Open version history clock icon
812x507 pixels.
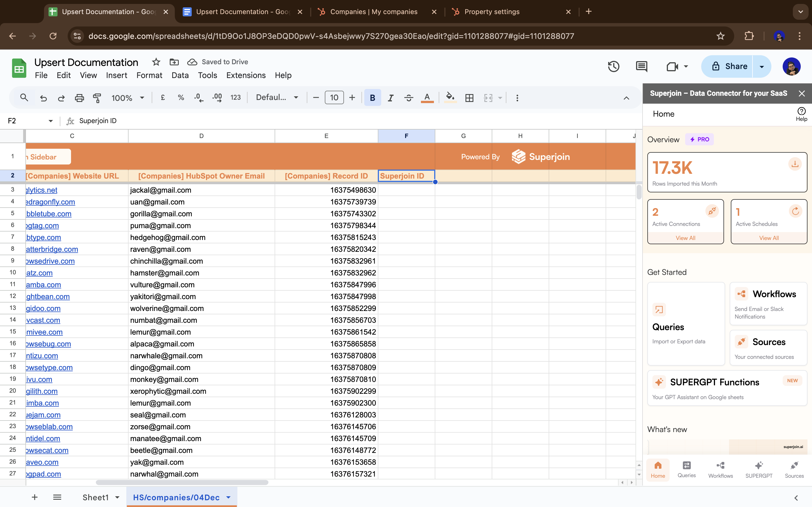tap(613, 66)
